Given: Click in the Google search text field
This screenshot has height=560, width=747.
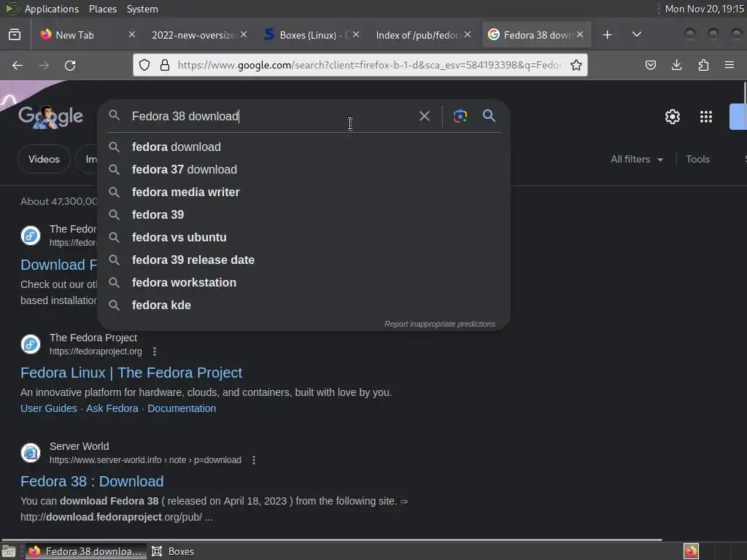Looking at the screenshot, I should pos(271,116).
